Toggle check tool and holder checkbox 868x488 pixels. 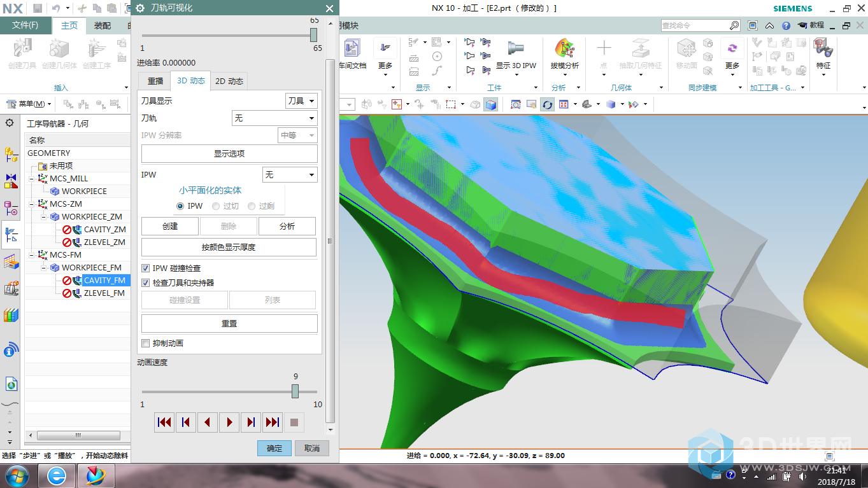click(145, 282)
